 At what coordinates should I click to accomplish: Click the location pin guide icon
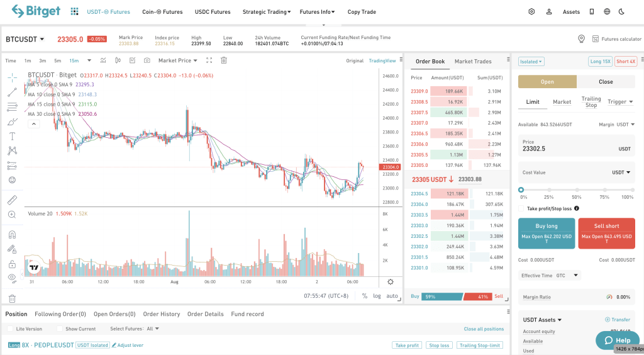(581, 38)
